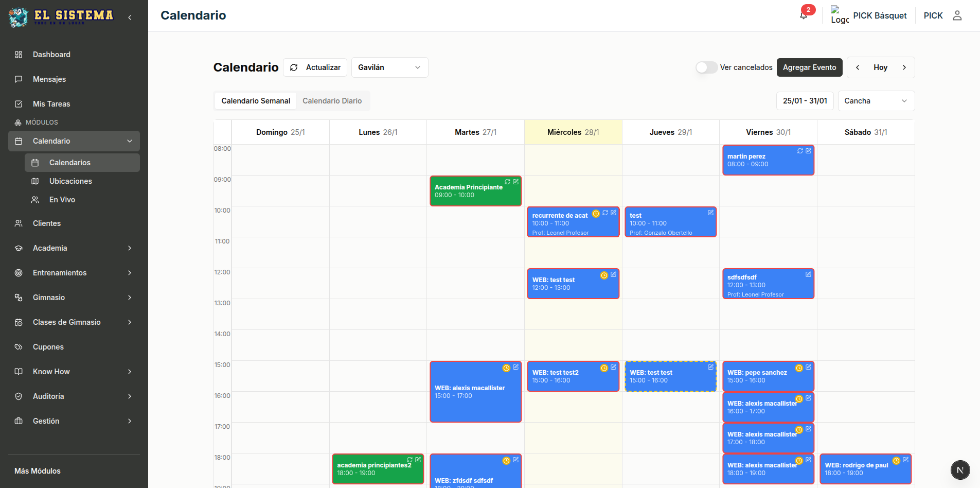Open the Cancha location dropdown
This screenshot has width=980, height=488.
click(876, 101)
